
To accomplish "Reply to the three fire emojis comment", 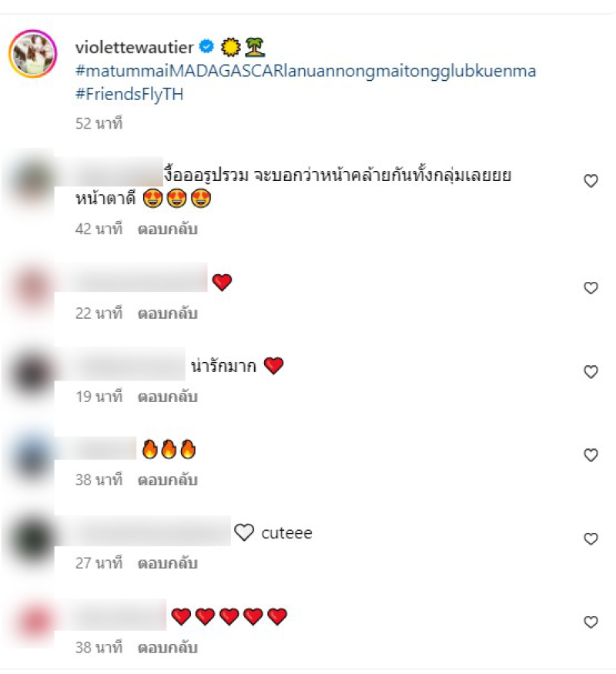I will 168,480.
